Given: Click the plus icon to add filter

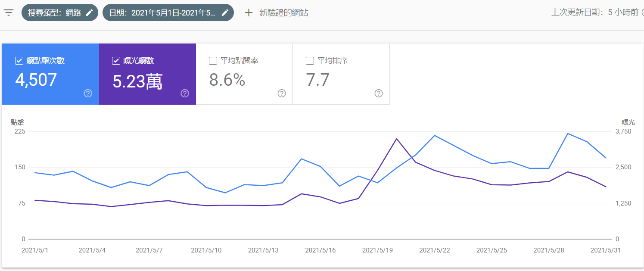Looking at the screenshot, I should [x=249, y=12].
